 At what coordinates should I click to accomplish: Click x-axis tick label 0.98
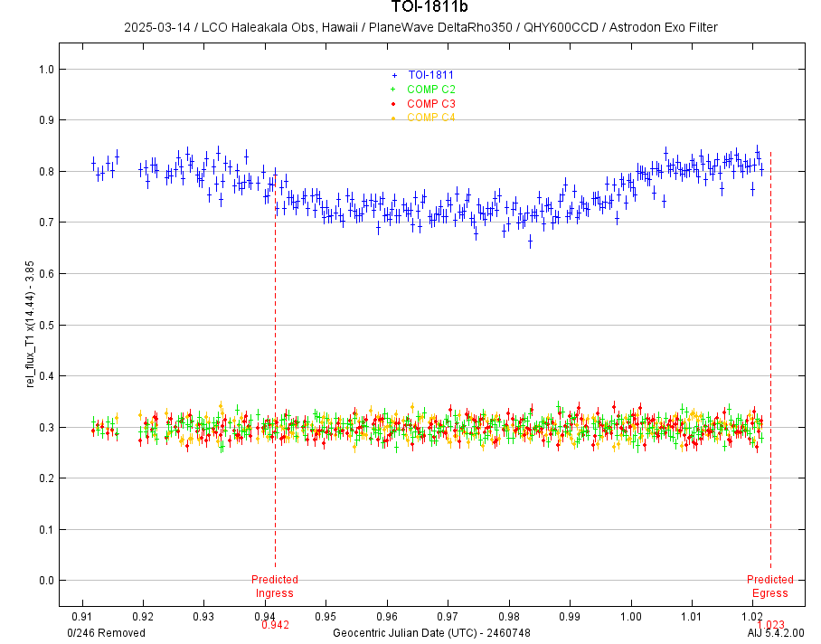[x=509, y=616]
